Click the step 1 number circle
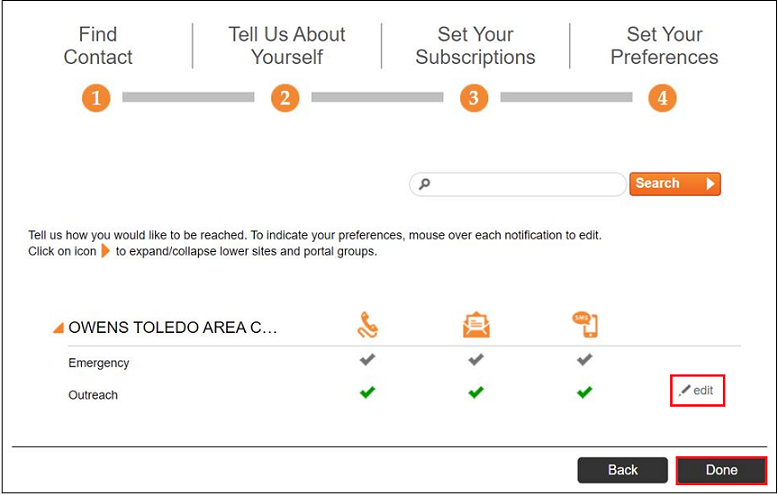The image size is (778, 495). pos(97,98)
